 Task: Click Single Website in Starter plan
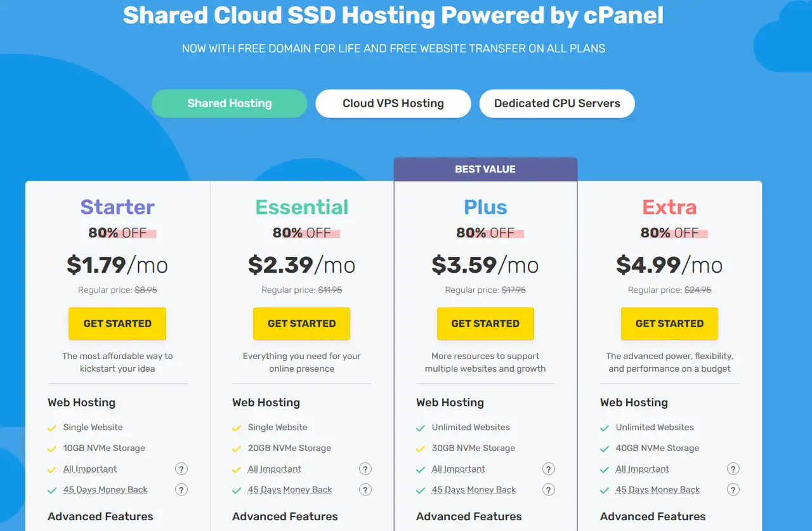tap(93, 428)
